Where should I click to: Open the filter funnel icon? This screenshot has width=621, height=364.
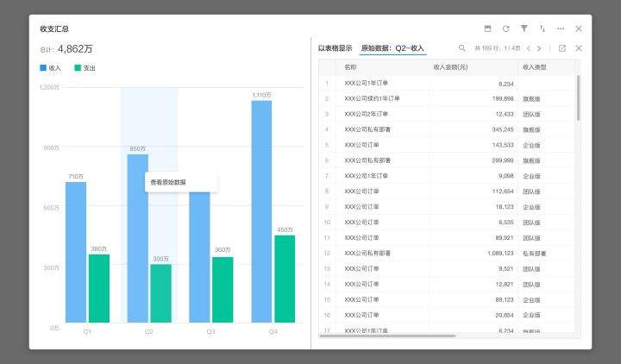(524, 28)
